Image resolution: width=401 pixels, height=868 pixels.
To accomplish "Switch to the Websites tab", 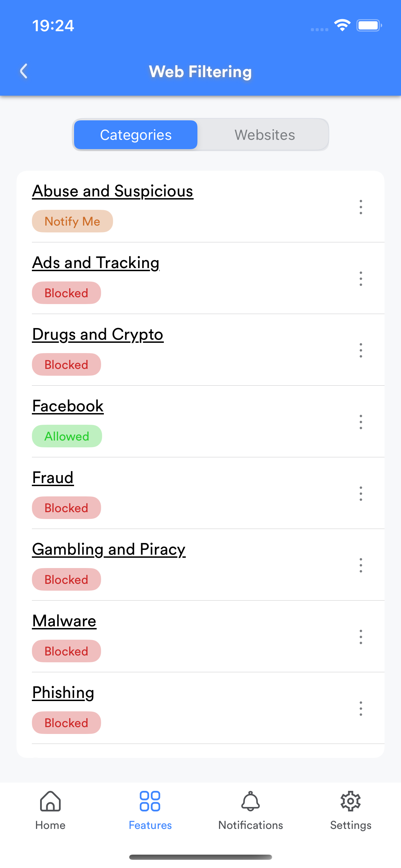I will (265, 135).
